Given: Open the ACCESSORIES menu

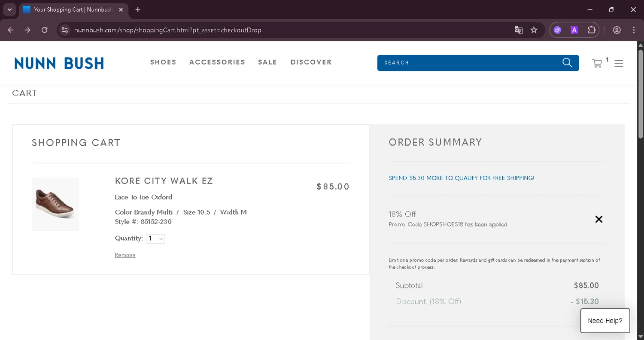Looking at the screenshot, I should click(x=217, y=62).
